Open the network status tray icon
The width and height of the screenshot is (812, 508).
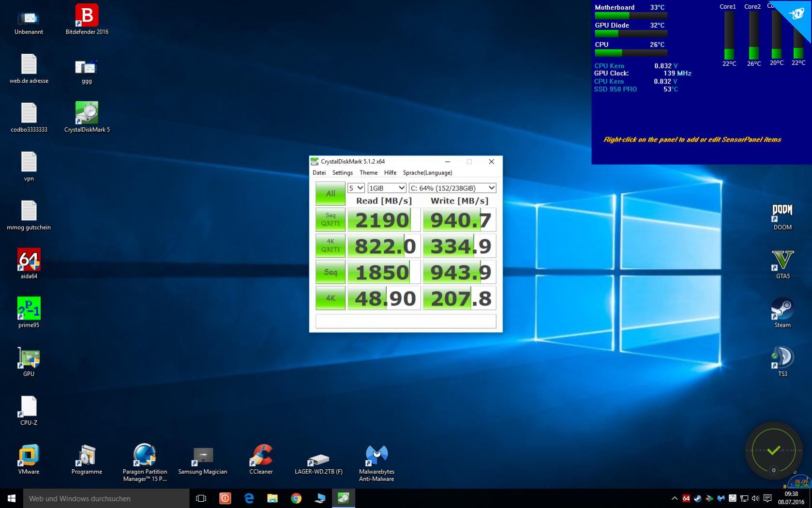[x=744, y=498]
